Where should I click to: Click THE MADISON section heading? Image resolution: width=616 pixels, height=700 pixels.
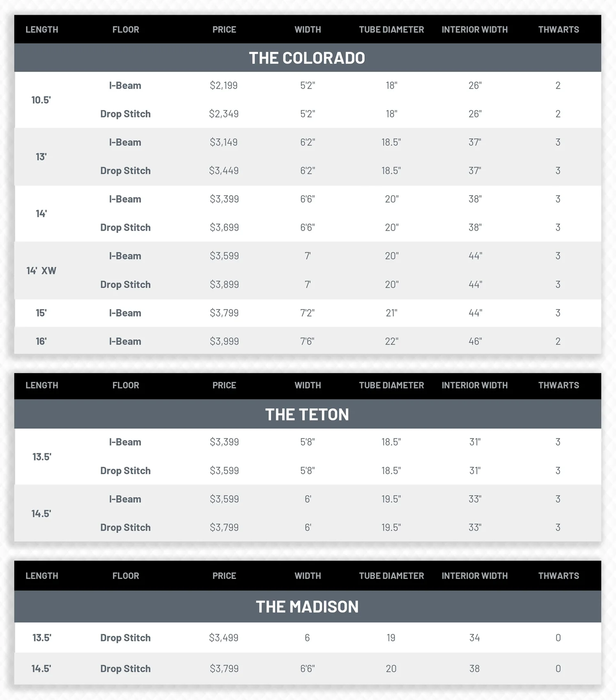pyautogui.click(x=307, y=606)
